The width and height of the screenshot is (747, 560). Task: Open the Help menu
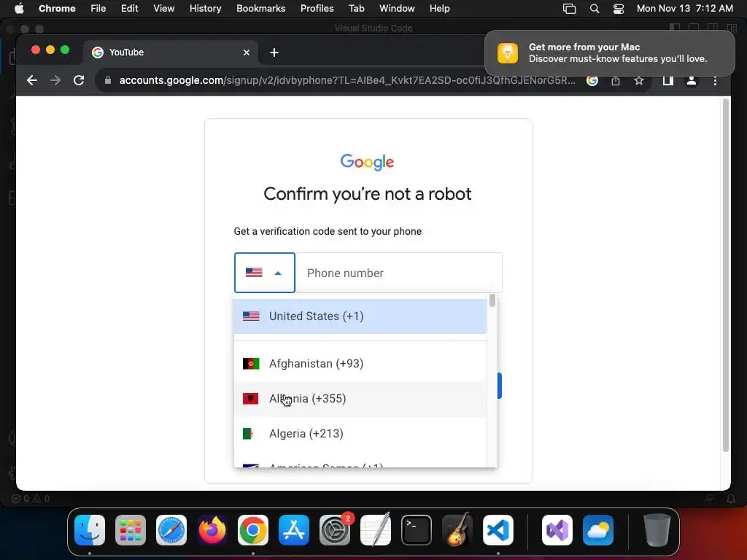(x=439, y=9)
